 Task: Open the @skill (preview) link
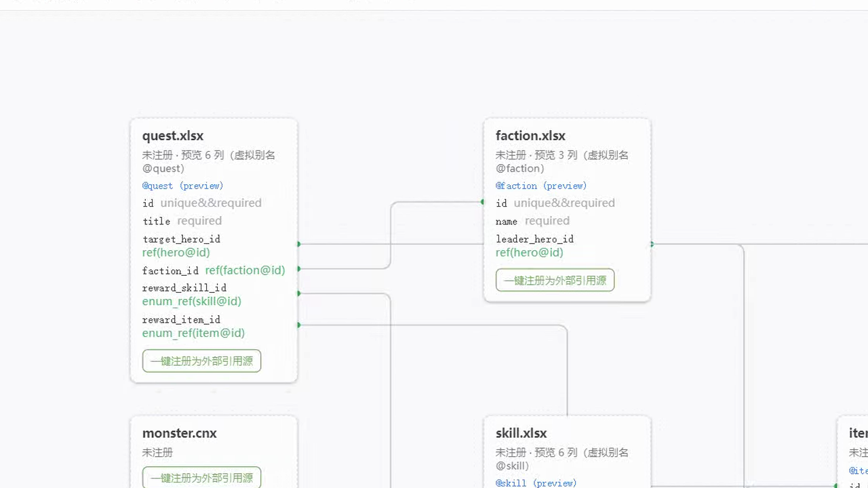(536, 483)
